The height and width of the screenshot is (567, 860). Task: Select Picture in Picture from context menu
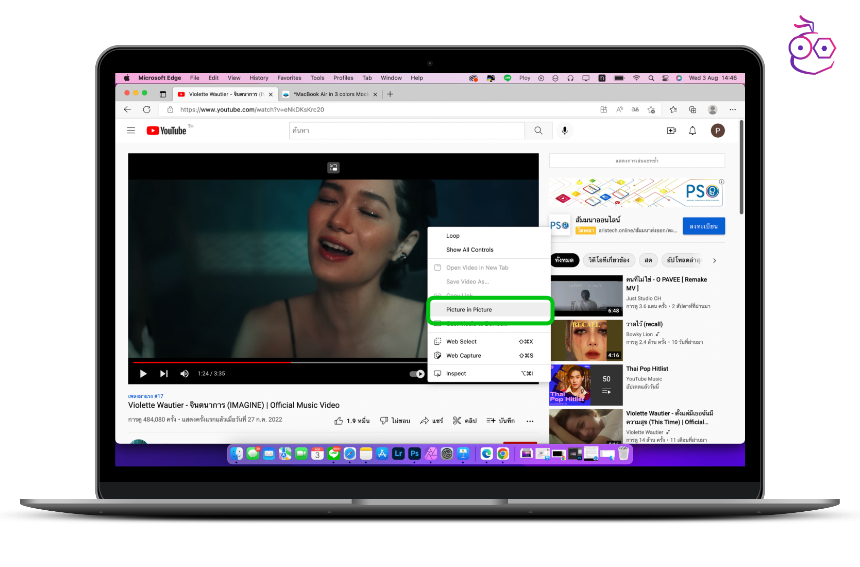tap(469, 310)
